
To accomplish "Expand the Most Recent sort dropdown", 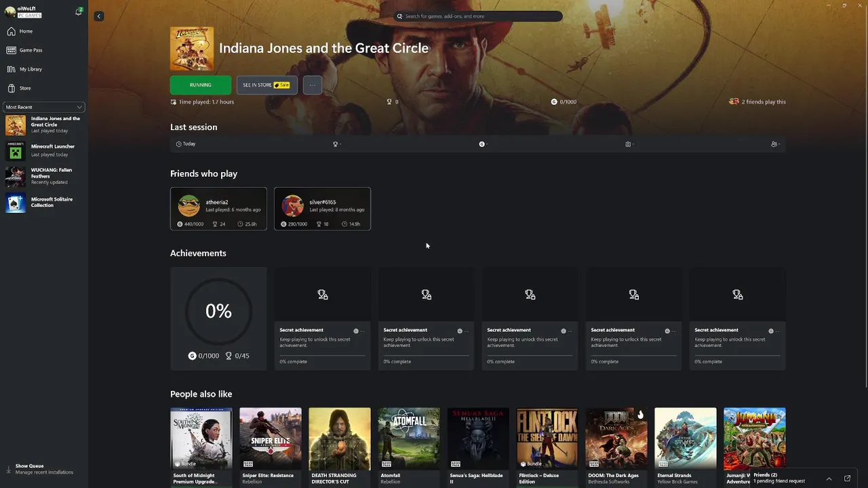I will (x=44, y=107).
